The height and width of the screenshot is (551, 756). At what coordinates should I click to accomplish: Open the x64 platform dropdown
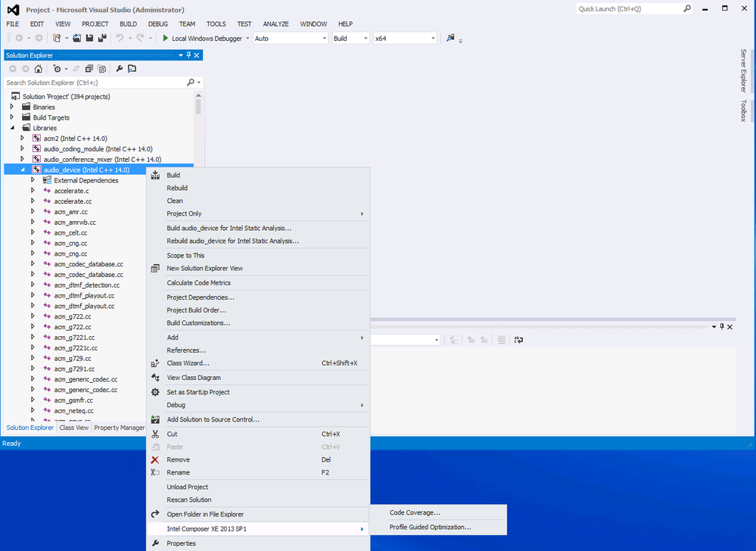point(405,38)
